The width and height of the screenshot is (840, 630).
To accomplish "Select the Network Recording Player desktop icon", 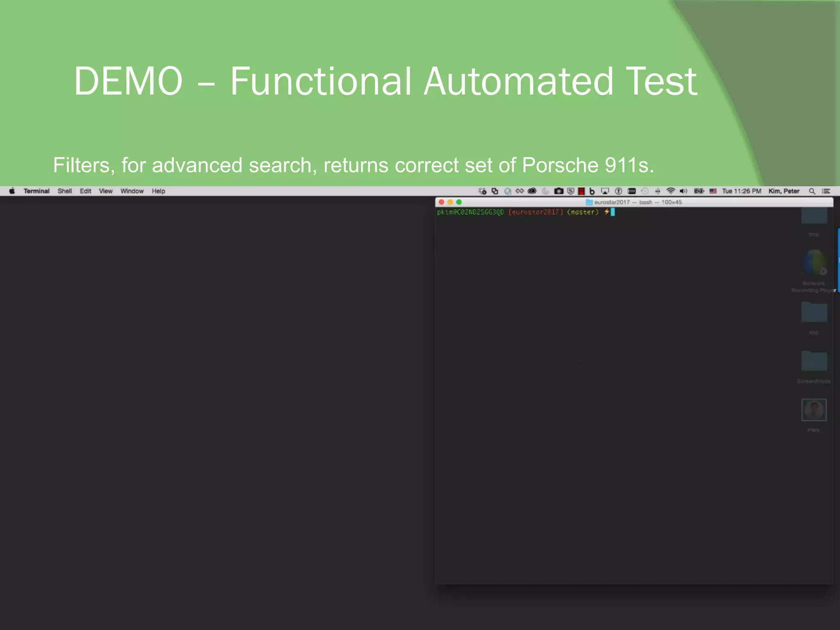I will point(814,271).
